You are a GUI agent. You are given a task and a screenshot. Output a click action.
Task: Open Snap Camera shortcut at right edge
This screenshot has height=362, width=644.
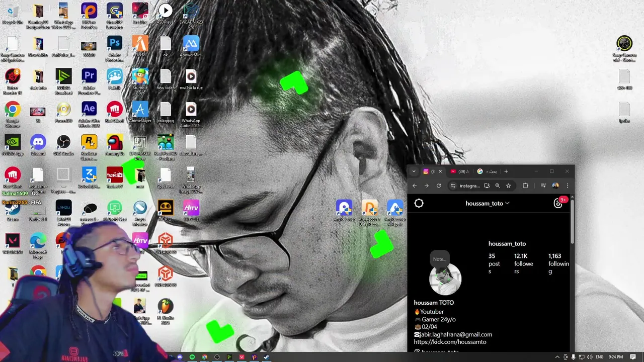tap(624, 49)
